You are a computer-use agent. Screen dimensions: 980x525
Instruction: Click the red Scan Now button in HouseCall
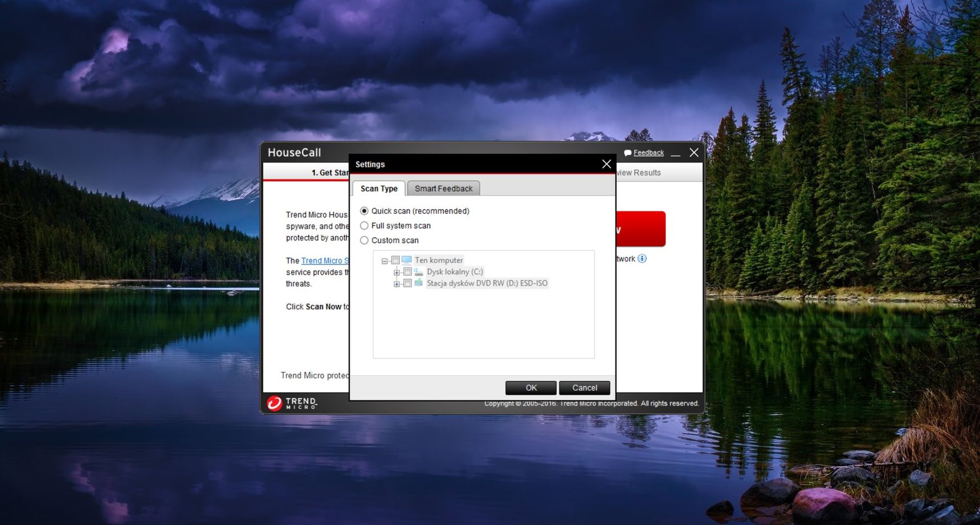click(640, 229)
